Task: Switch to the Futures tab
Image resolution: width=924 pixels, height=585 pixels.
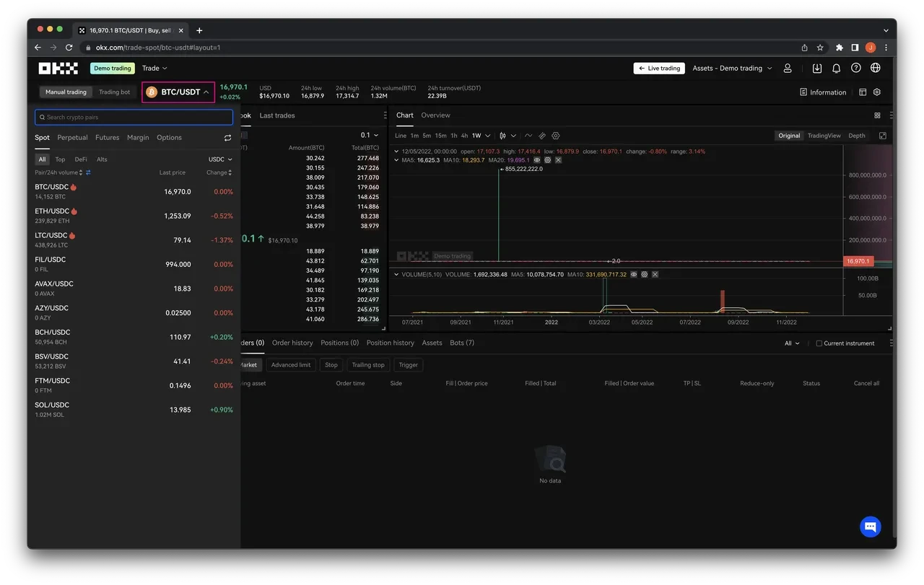Action: tap(107, 138)
